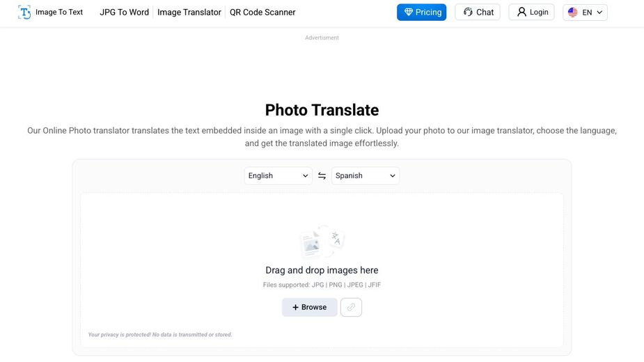Go to the Image Translator page
Image resolution: width=644 pixels, height=362 pixels.
(189, 13)
